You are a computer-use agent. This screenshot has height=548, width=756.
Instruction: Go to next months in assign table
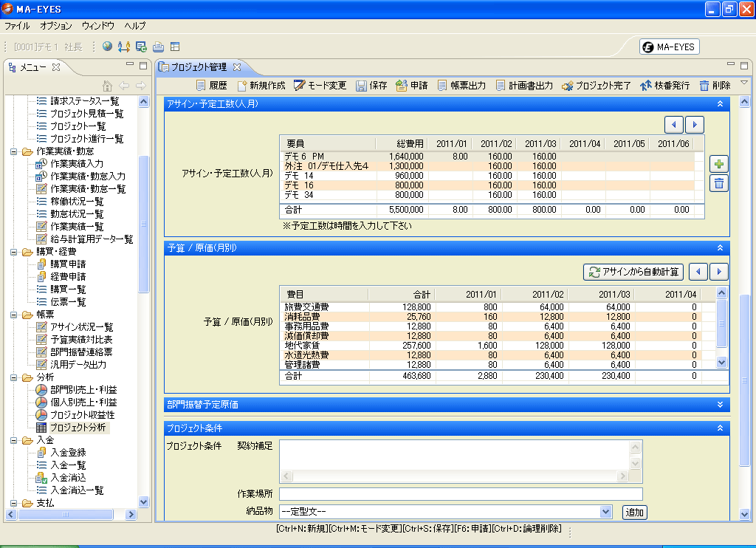point(695,125)
